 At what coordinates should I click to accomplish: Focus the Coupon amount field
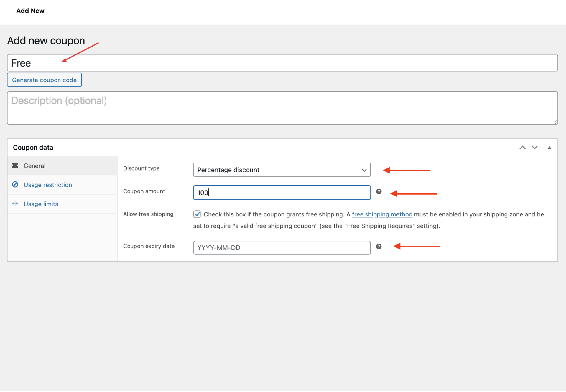(282, 193)
